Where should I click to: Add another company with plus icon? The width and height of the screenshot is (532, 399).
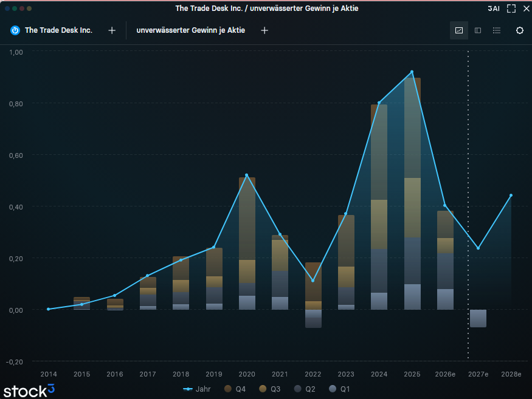click(x=112, y=30)
